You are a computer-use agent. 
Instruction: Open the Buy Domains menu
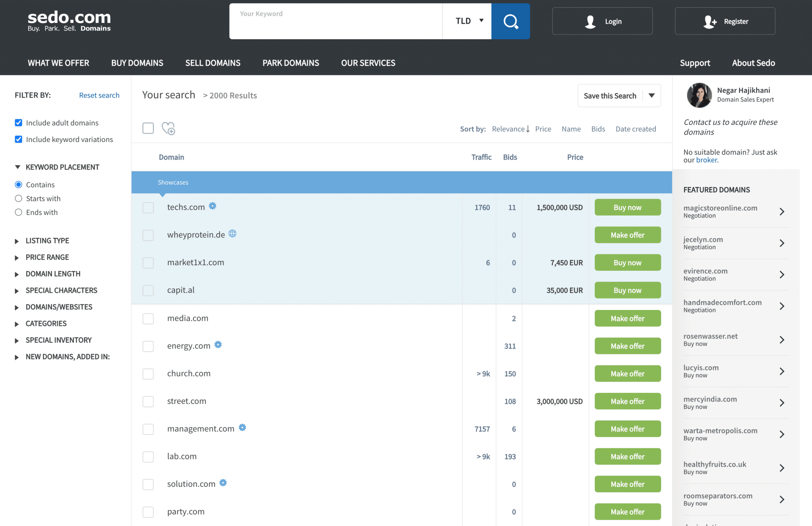[137, 63]
